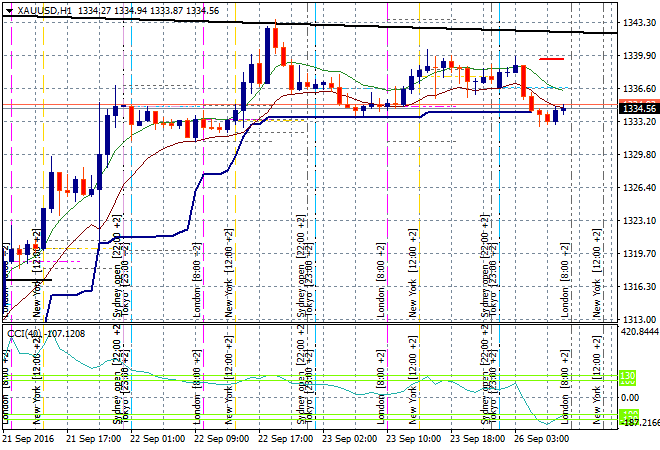Viewport: 660px width, 450px height.
Task: Click the 1319.70 price axis label
Action: (x=638, y=254)
